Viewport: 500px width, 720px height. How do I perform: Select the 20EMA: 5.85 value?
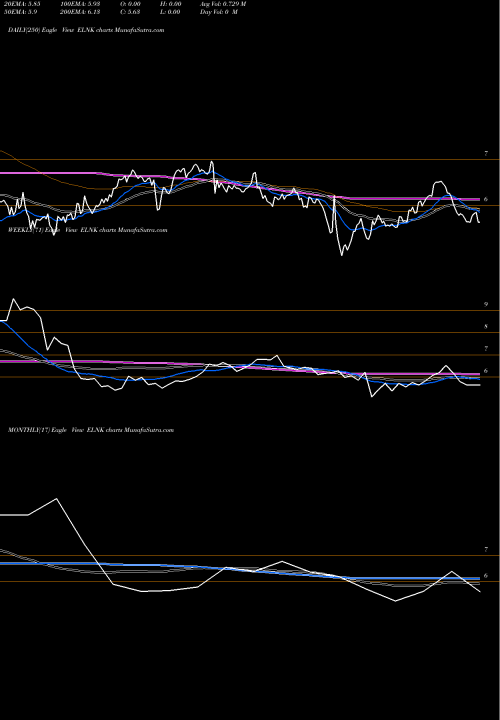[20, 4]
